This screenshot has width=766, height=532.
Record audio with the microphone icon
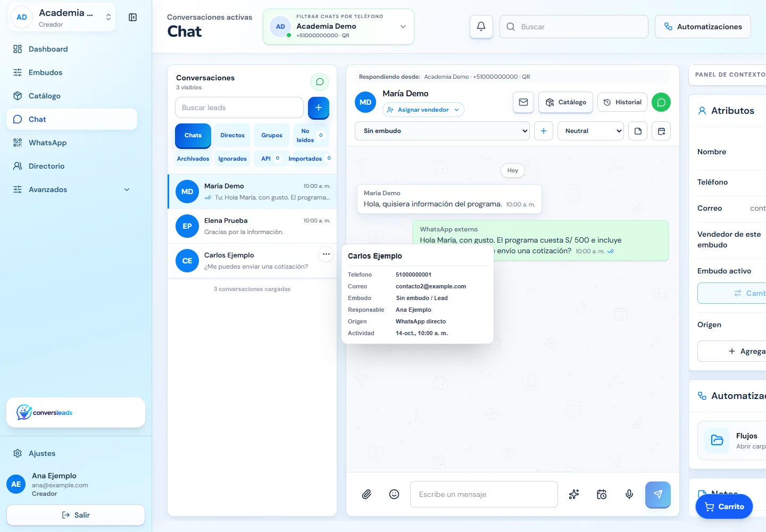pyautogui.click(x=629, y=494)
